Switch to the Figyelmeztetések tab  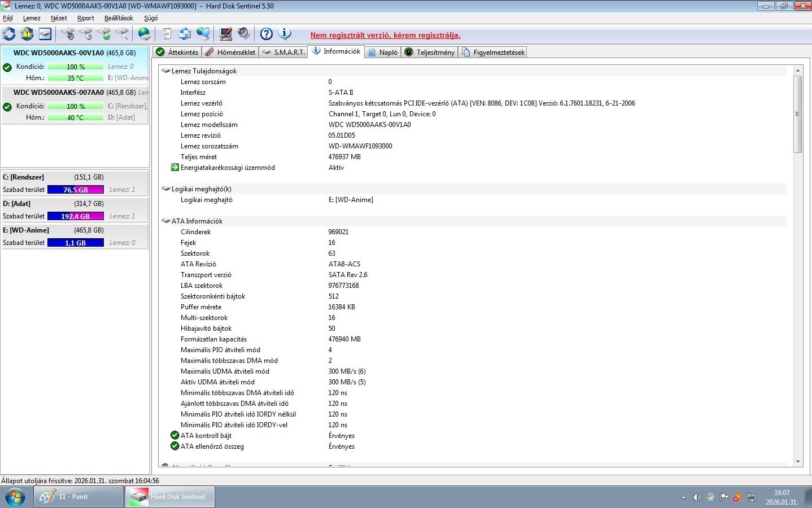[x=494, y=52]
